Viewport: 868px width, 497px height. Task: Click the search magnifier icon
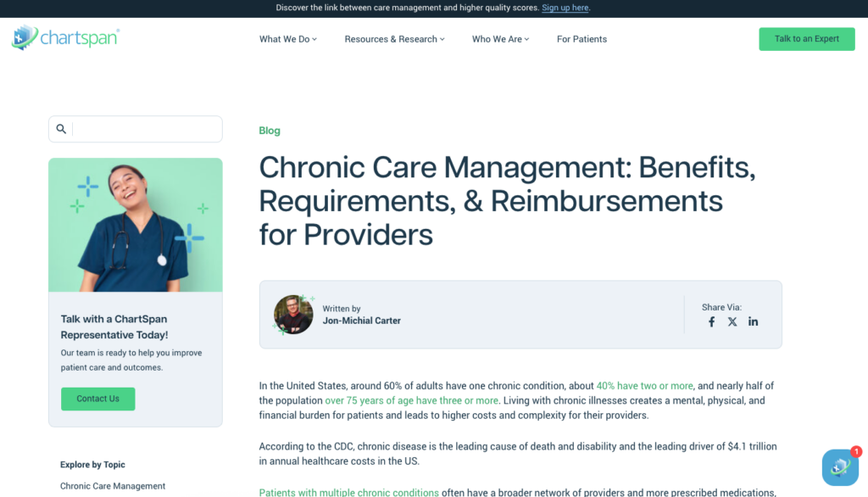click(x=61, y=129)
